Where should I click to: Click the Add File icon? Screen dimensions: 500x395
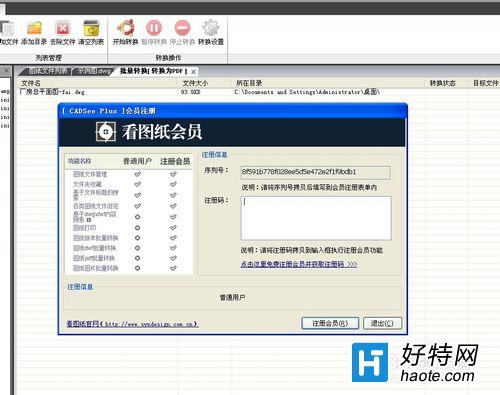coord(6,28)
